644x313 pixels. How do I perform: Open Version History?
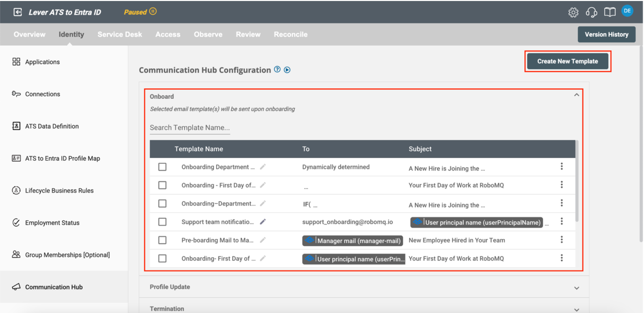[606, 35]
